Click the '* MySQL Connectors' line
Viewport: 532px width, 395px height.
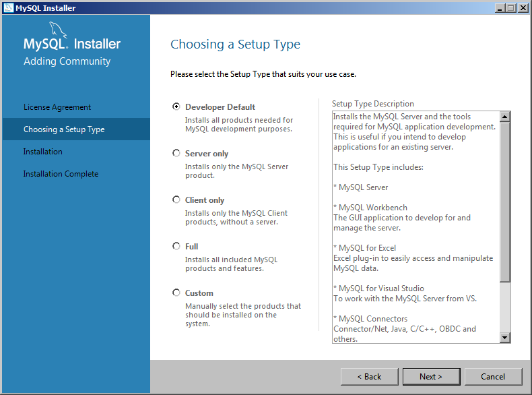370,319
